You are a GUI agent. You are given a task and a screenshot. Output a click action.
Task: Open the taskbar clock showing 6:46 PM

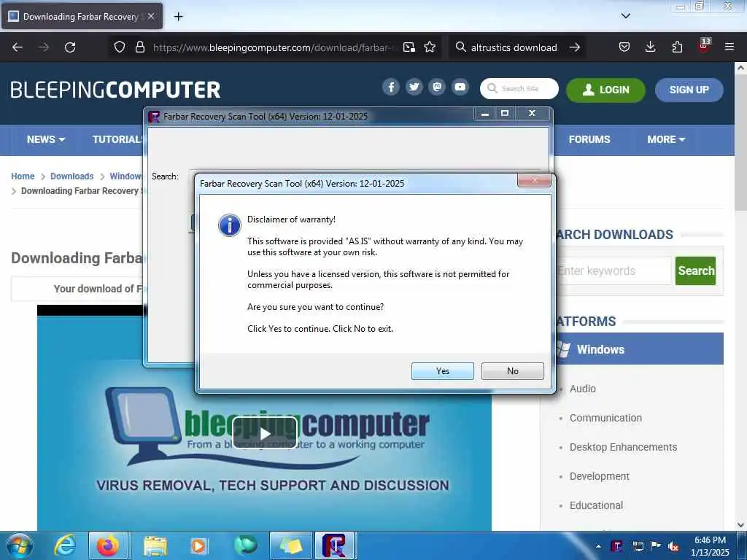(x=710, y=546)
